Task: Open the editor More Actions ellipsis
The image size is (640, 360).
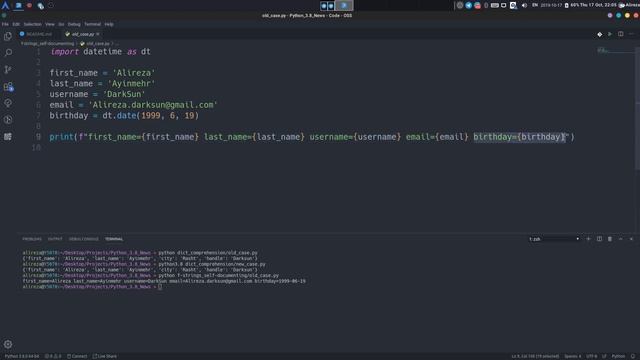Action: (631, 34)
